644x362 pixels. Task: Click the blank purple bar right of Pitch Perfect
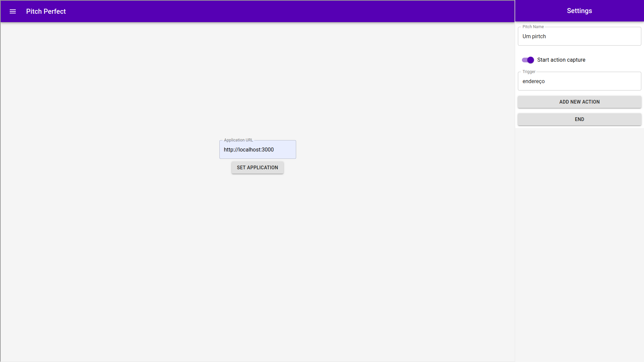pos(268,11)
